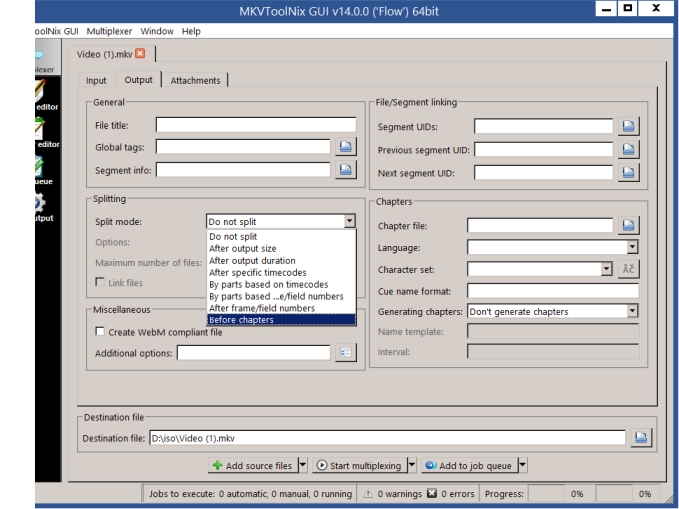Screen dimensions: 679x509
Task: Click the Additional options input field
Action: (254, 353)
